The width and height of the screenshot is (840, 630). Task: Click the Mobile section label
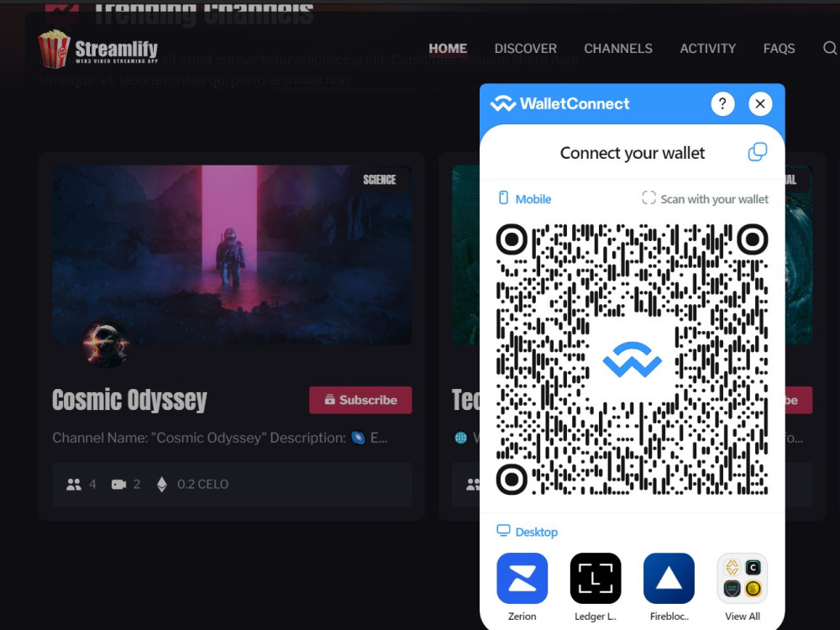526,199
